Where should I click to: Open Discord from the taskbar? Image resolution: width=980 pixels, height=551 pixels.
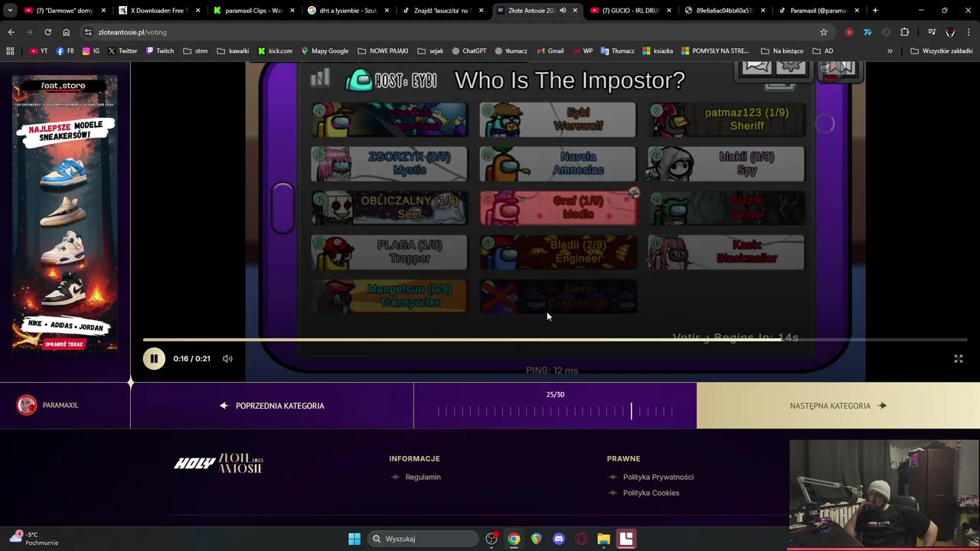(x=559, y=539)
